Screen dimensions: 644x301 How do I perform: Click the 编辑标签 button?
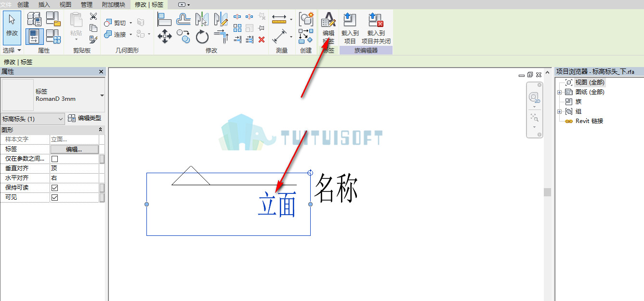click(329, 28)
